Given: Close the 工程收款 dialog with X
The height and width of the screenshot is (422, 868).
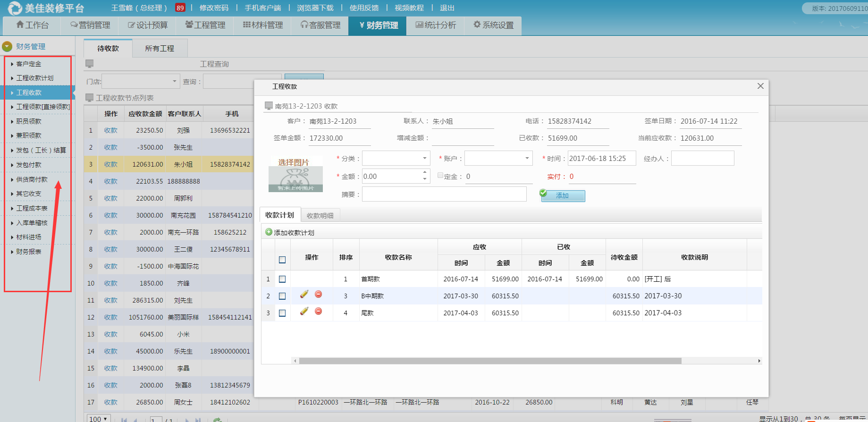Looking at the screenshot, I should click(x=760, y=86).
